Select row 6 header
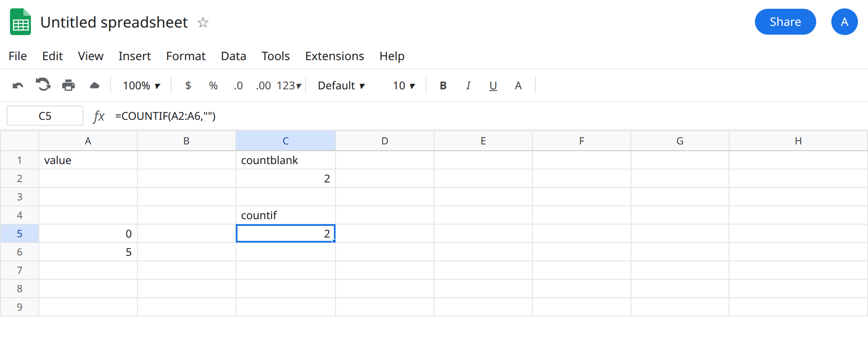This screenshot has width=868, height=359. (20, 252)
